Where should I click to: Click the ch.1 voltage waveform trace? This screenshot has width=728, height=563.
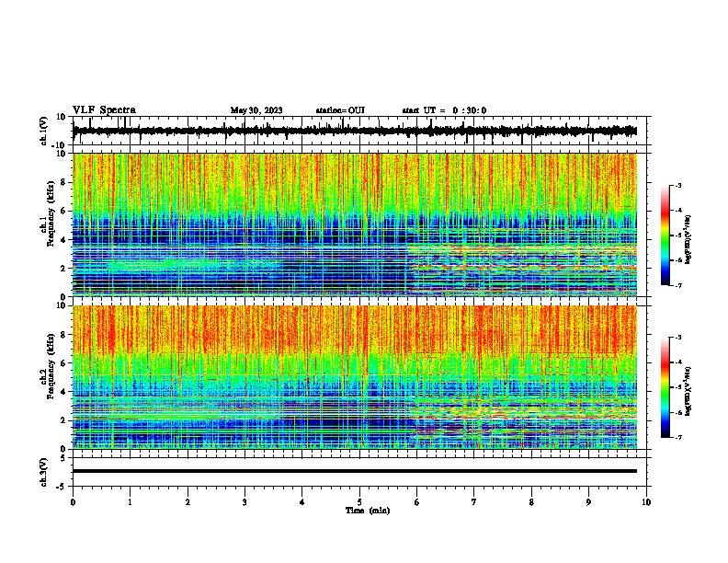coord(355,131)
